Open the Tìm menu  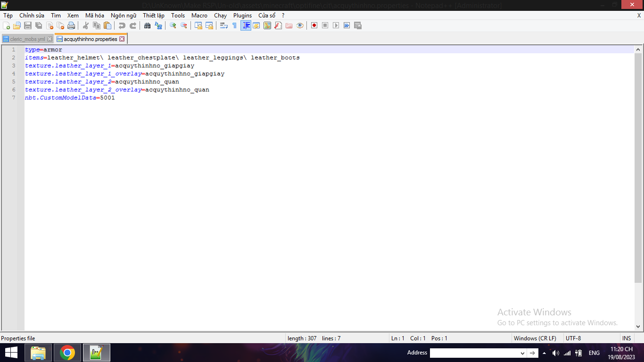(56, 16)
